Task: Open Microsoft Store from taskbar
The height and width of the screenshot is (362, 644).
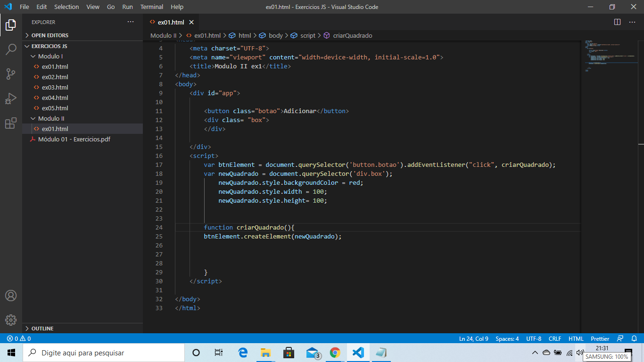Action: [x=289, y=353]
